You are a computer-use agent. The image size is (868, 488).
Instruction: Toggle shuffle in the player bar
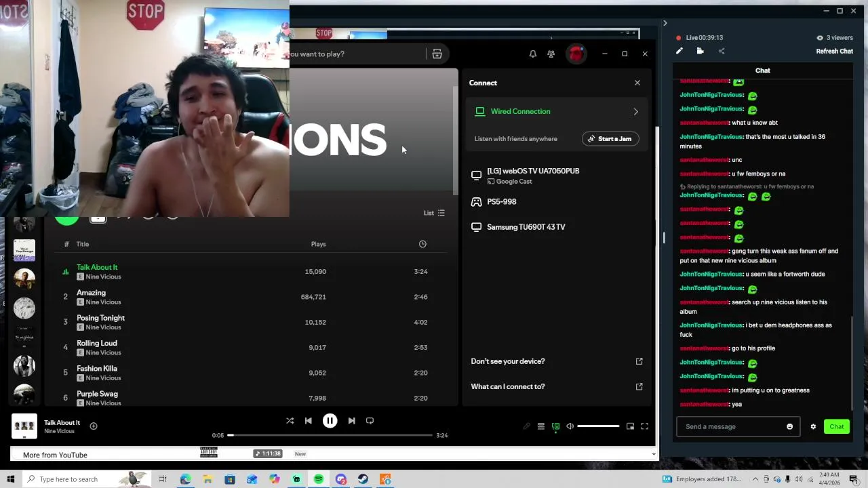click(x=290, y=420)
